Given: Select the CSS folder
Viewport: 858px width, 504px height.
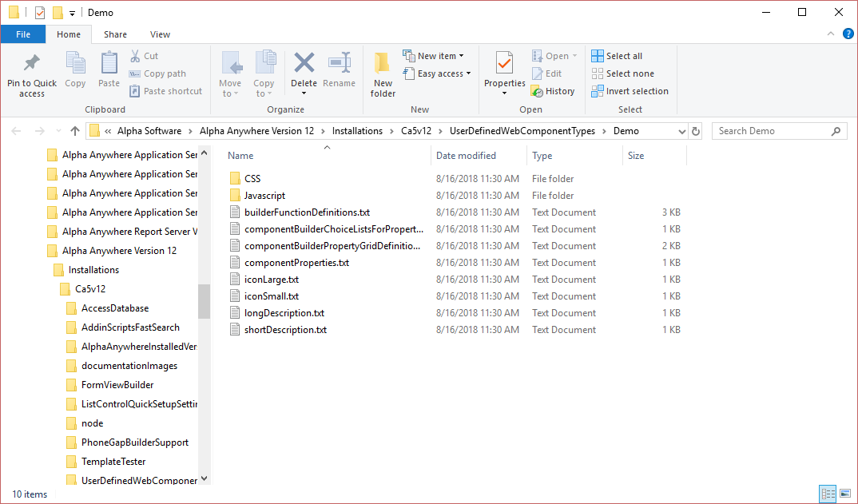Looking at the screenshot, I should (x=252, y=178).
